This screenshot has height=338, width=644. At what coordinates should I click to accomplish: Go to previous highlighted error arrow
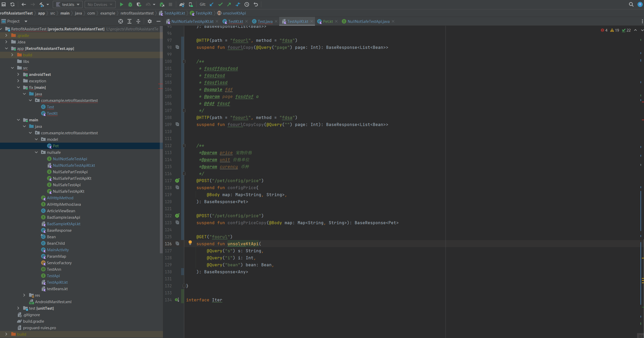click(x=635, y=30)
